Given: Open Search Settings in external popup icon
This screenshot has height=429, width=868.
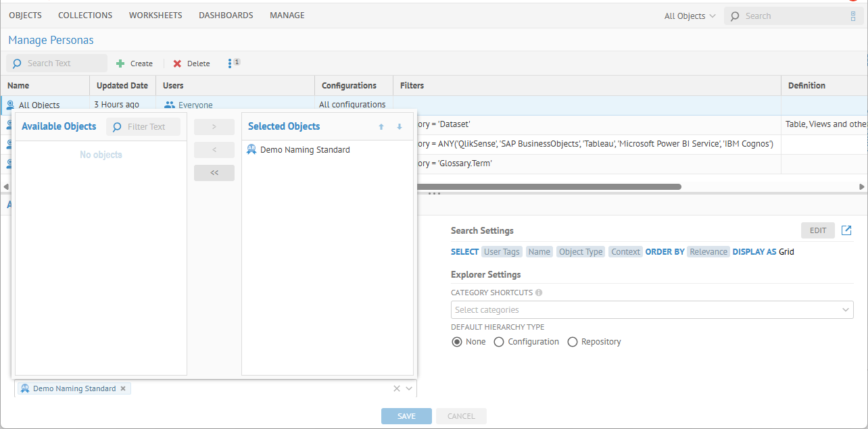Looking at the screenshot, I should 846,230.
